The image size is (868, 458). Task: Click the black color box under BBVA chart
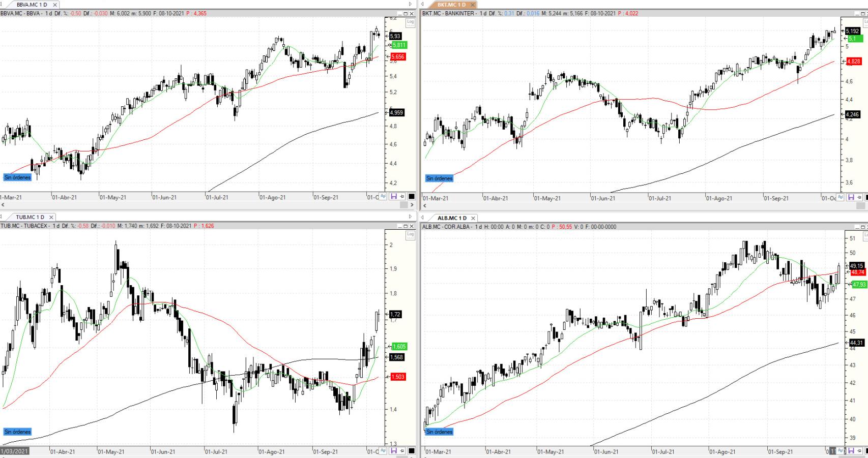point(411,197)
